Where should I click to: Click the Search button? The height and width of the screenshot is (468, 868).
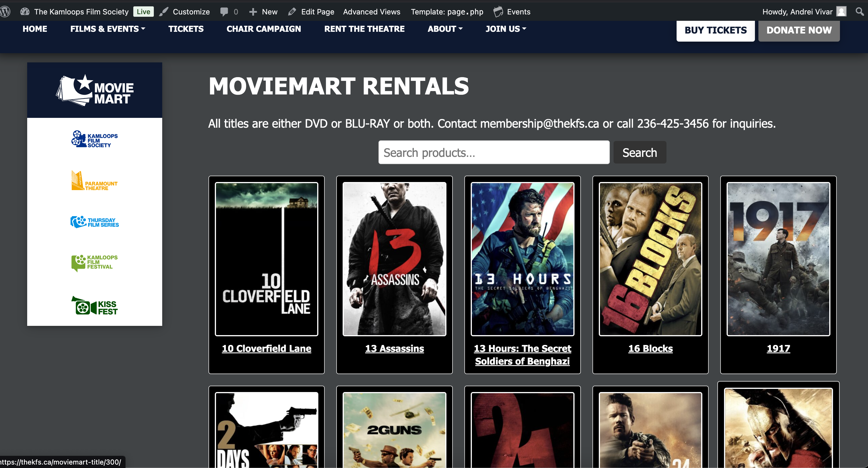coord(640,153)
